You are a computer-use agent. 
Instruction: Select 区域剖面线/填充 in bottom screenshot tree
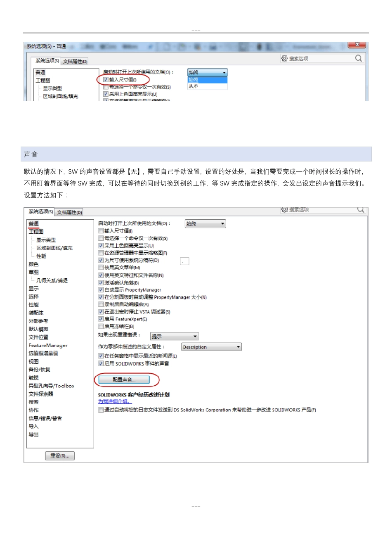click(54, 248)
